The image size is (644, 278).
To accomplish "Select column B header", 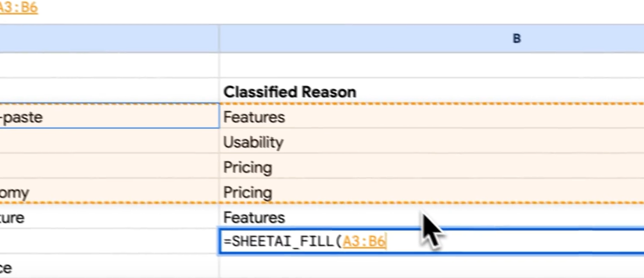I will pos(517,39).
